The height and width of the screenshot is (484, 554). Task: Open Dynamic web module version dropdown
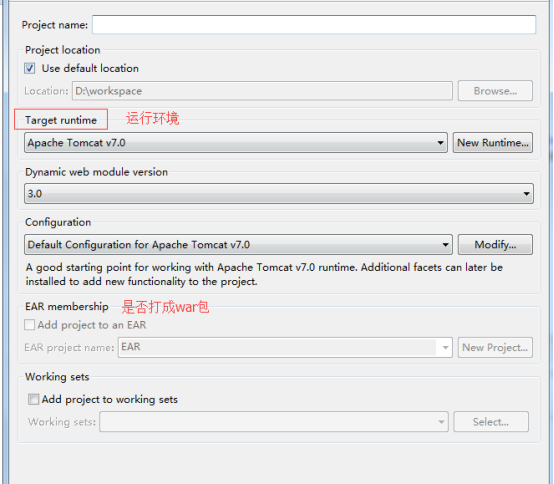tap(279, 194)
